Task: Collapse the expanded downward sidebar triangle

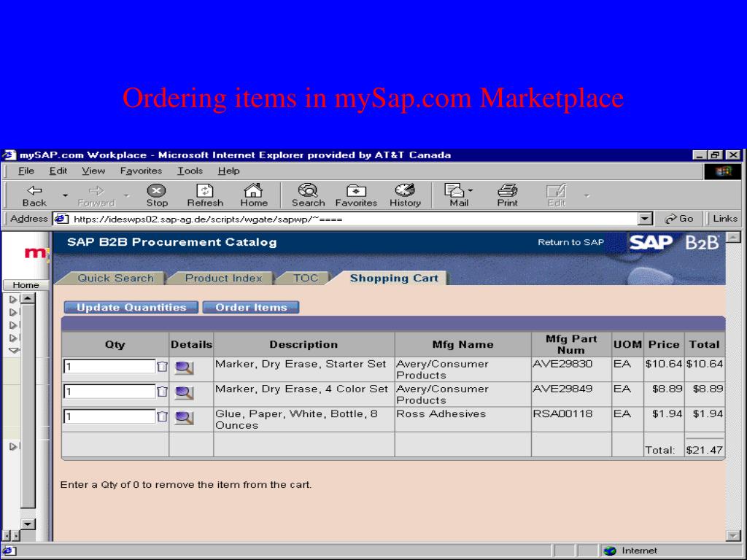Action: (14, 351)
